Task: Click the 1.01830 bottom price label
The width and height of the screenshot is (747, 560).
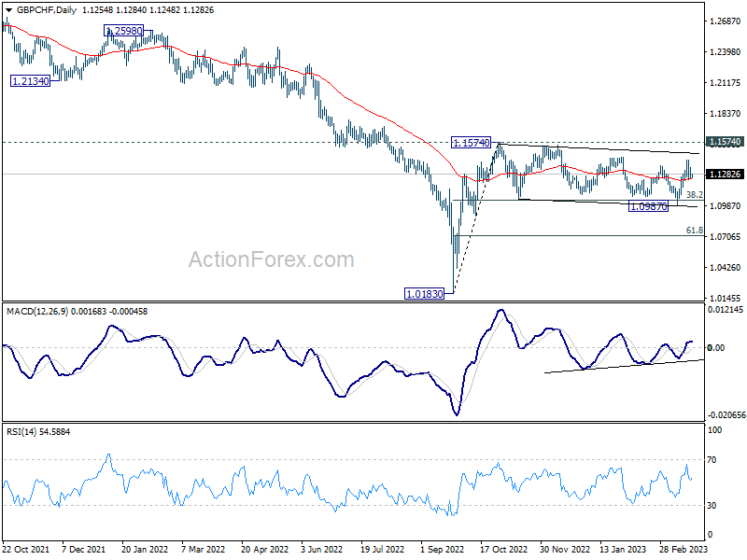Action: [424, 294]
